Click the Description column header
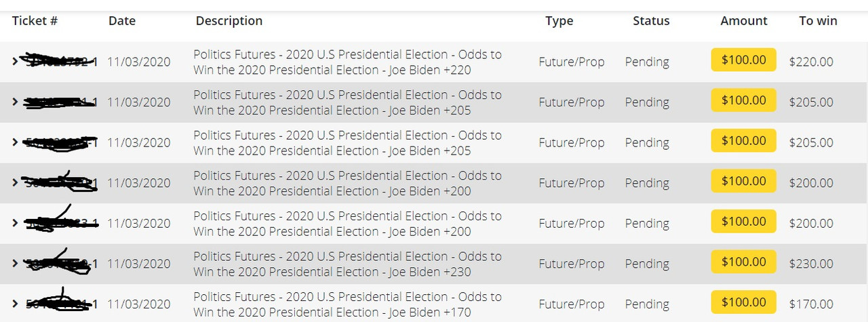The height and width of the screenshot is (322, 868). [229, 20]
